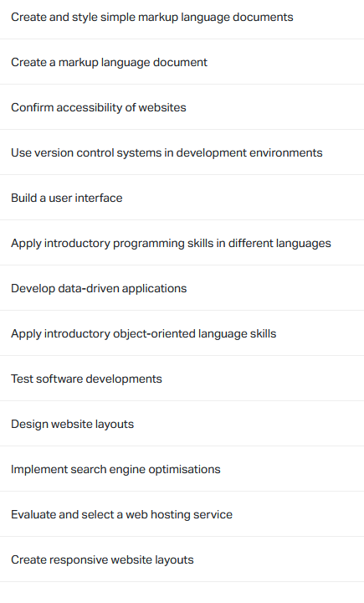Open 'Implement search engine optimisations' item
The height and width of the screenshot is (603, 364).
click(x=182, y=469)
